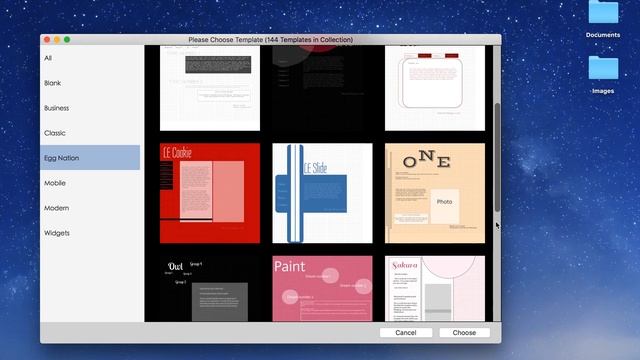Zoom the dialog with green button
This screenshot has height=360, width=640.
(67, 40)
